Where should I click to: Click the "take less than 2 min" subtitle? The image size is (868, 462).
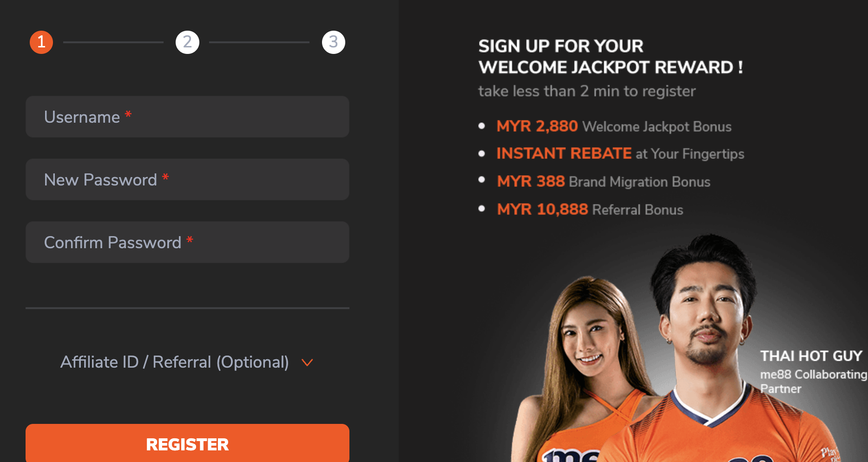[x=587, y=91]
